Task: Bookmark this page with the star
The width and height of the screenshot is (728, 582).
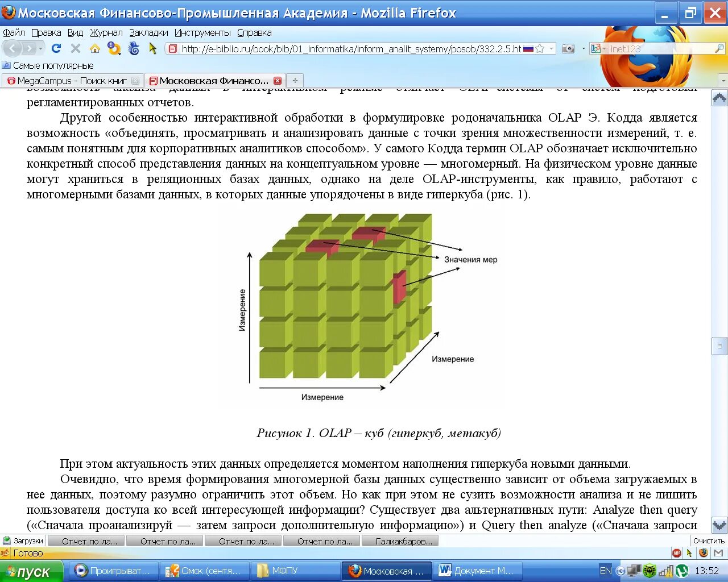Action: 540,49
